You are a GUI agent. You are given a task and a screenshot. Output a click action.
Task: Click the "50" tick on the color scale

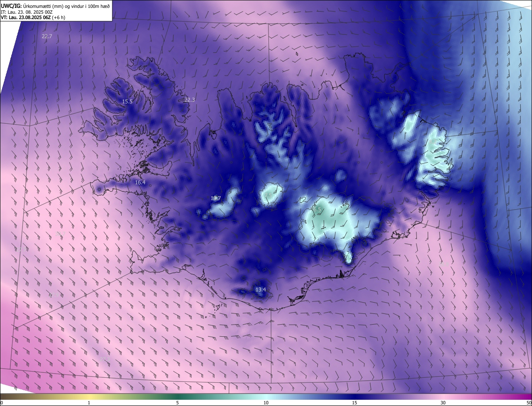click(529, 403)
